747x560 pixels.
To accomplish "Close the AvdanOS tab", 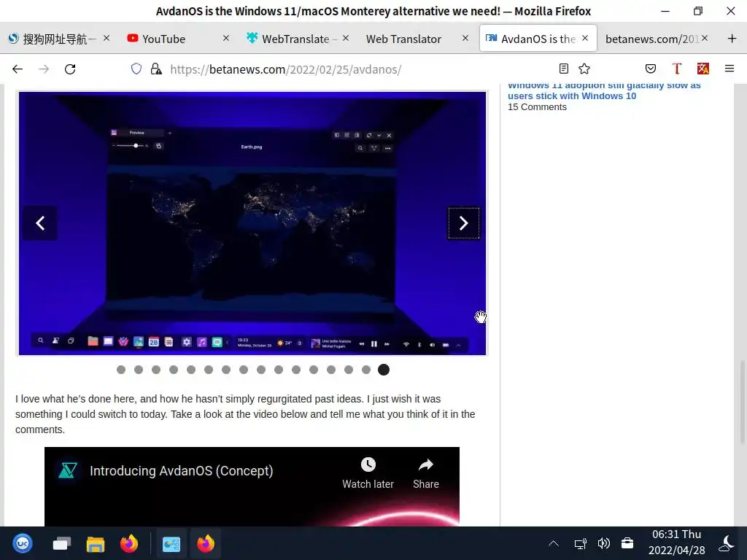I will (x=585, y=38).
